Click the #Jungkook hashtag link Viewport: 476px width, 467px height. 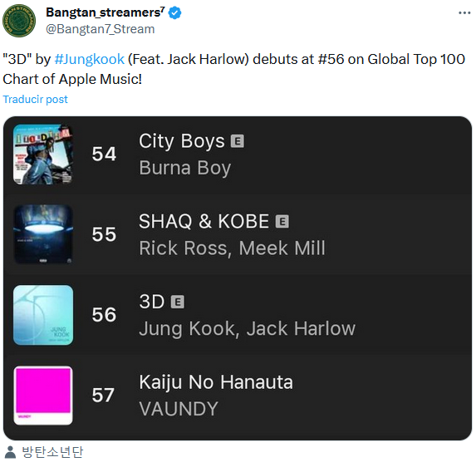point(90,59)
